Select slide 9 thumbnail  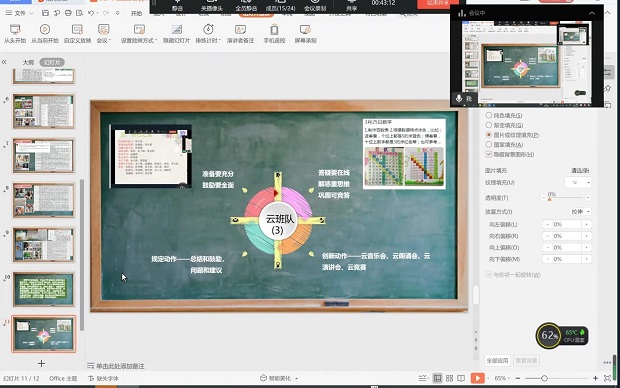43,245
